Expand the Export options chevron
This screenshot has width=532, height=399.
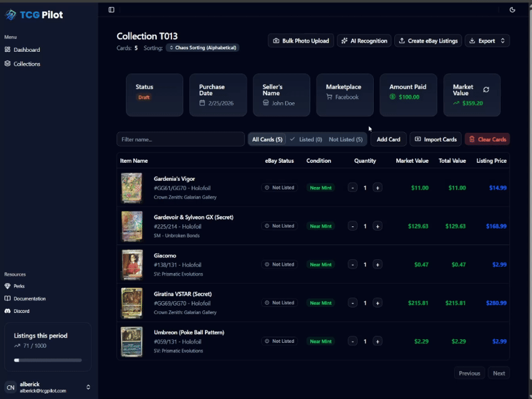[x=503, y=40]
